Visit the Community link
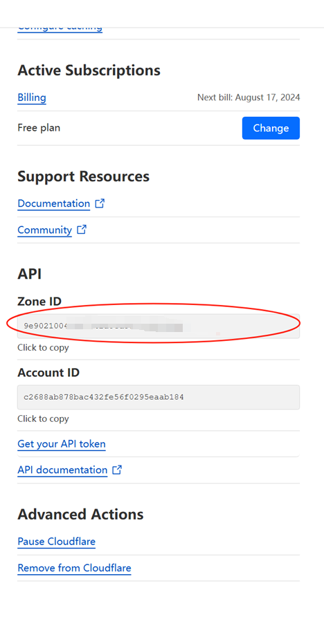 click(45, 230)
